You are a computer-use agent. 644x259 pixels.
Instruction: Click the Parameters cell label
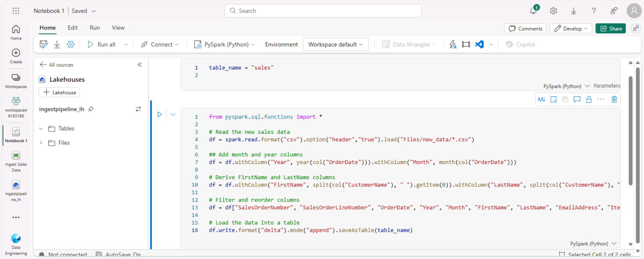(x=607, y=86)
